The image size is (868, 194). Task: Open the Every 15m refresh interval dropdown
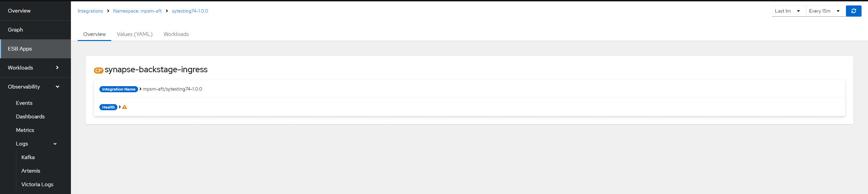825,11
